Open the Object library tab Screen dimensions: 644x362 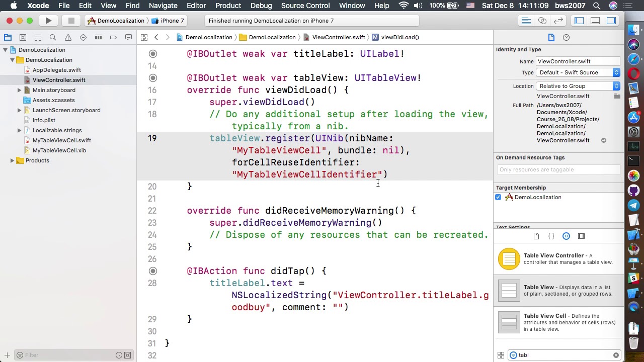point(566,236)
